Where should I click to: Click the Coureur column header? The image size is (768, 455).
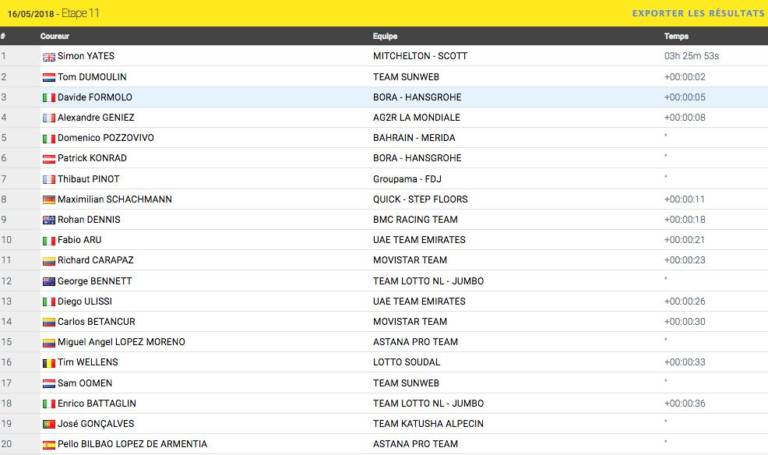(x=54, y=36)
